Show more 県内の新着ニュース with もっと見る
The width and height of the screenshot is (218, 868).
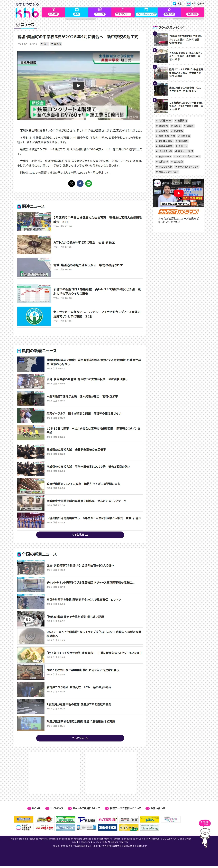point(80,535)
